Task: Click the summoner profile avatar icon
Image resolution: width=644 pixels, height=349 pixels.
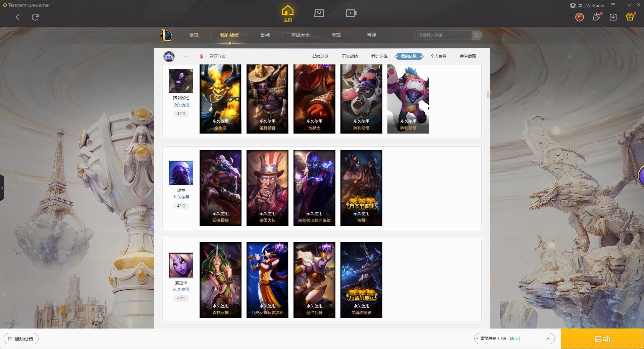Action: click(169, 56)
